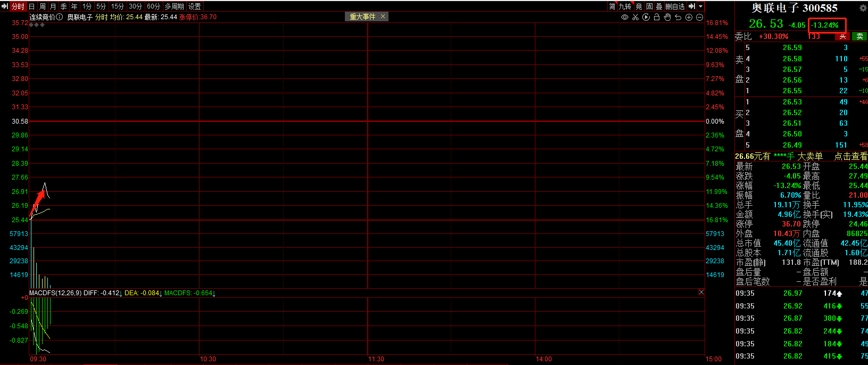The image size is (868, 365).
Task: Click the eye visibility icon
Action: 625,17
